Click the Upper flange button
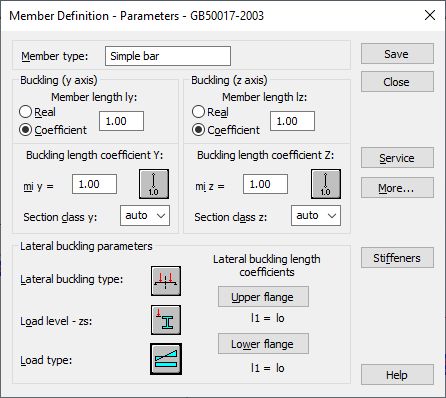 [x=263, y=297]
